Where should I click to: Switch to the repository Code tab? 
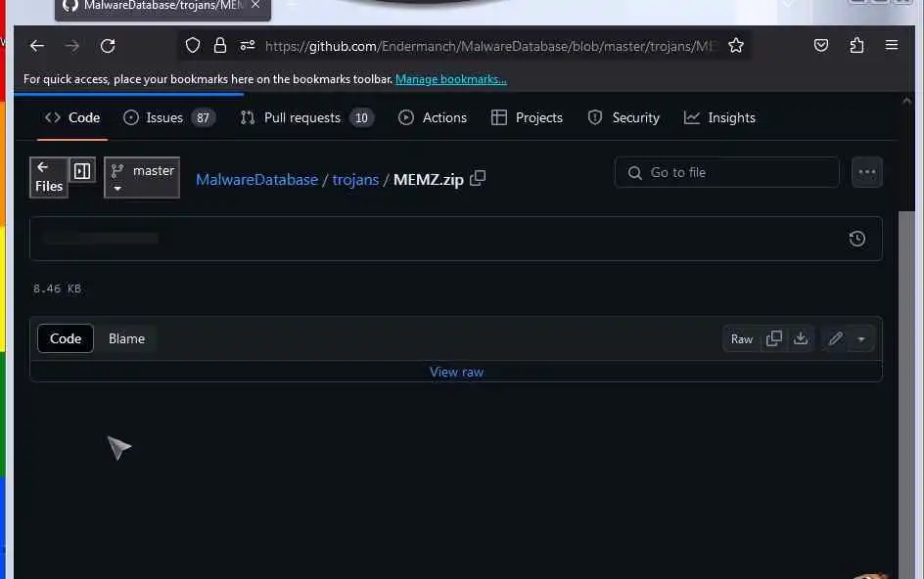pos(72,117)
